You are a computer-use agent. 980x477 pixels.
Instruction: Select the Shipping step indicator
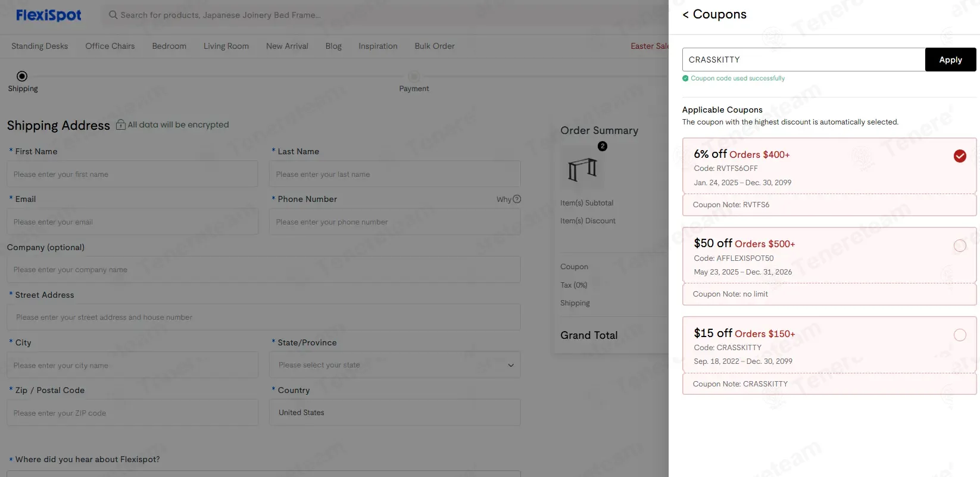pyautogui.click(x=22, y=76)
